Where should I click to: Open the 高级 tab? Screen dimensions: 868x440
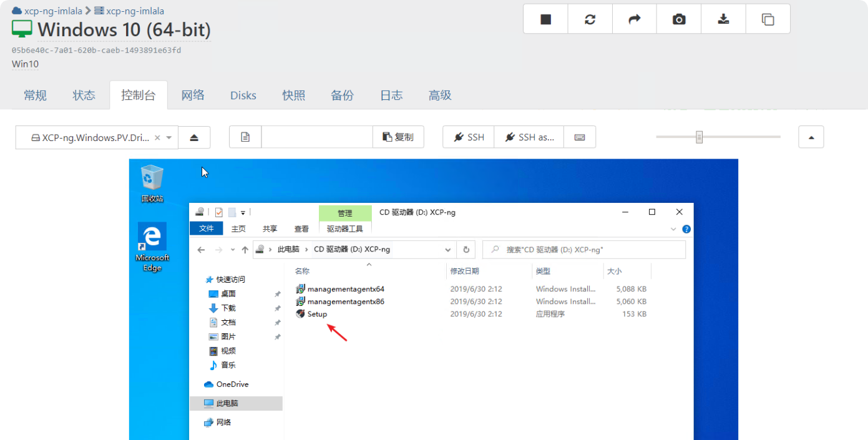point(440,95)
